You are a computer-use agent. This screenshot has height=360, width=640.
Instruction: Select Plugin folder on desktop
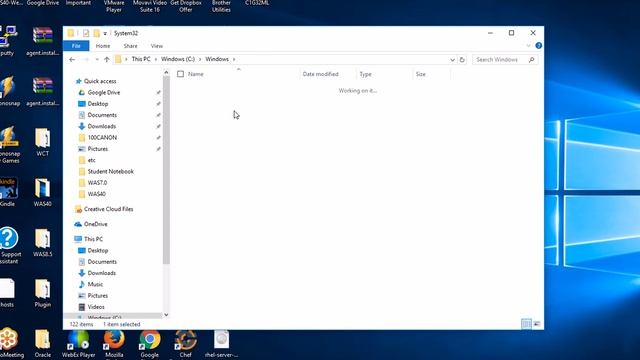42,293
